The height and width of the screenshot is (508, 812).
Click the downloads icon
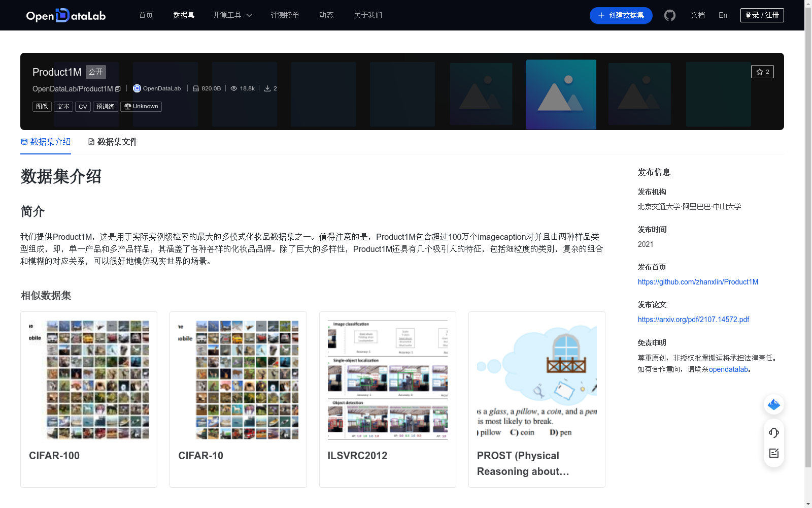(267, 88)
